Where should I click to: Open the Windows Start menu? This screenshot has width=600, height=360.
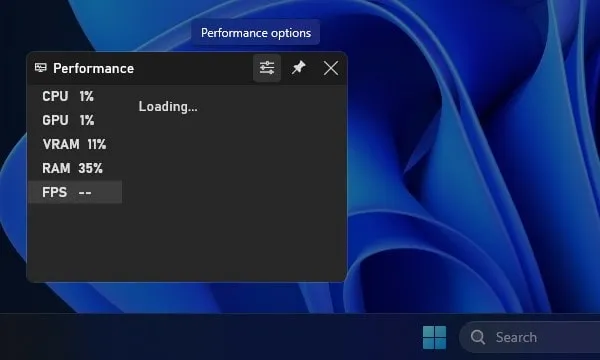click(434, 337)
